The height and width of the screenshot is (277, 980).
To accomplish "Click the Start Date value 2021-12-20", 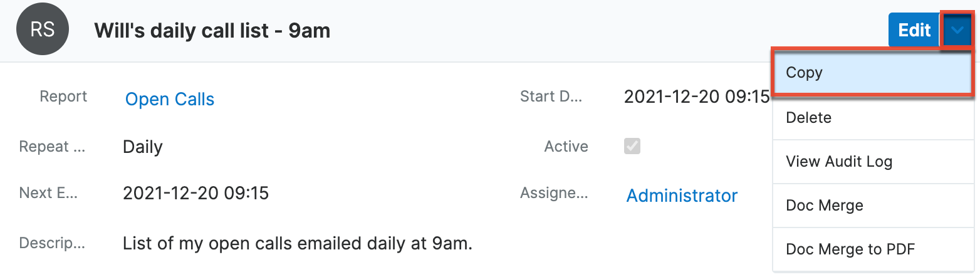I will [x=696, y=97].
